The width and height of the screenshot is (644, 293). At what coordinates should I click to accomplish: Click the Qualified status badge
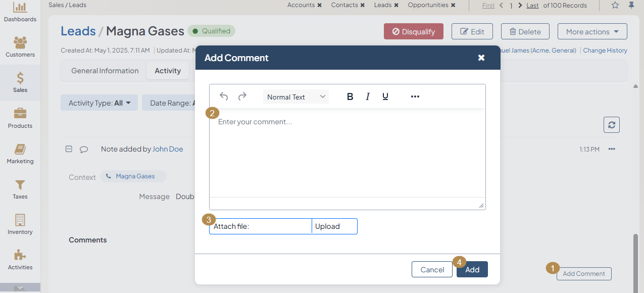click(211, 31)
